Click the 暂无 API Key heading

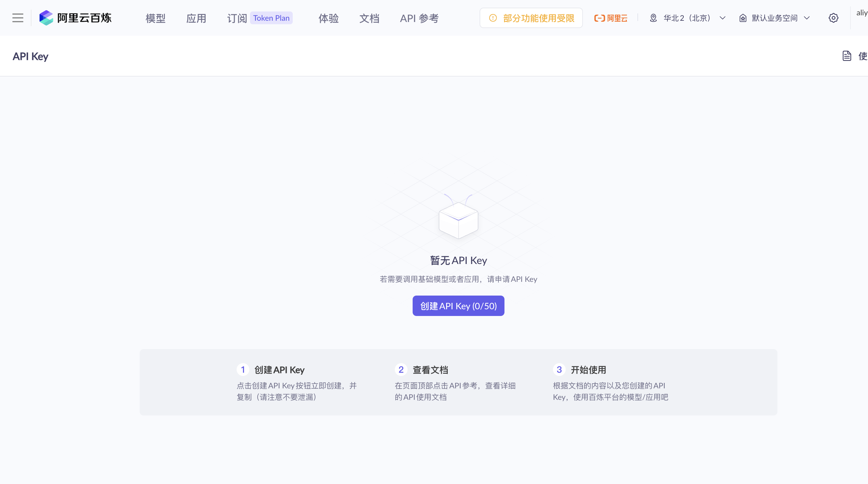point(458,260)
